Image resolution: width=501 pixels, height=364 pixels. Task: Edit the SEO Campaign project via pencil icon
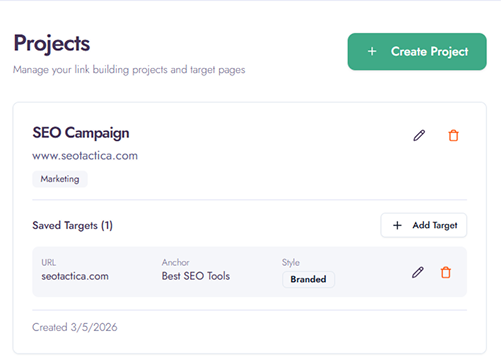point(419,135)
